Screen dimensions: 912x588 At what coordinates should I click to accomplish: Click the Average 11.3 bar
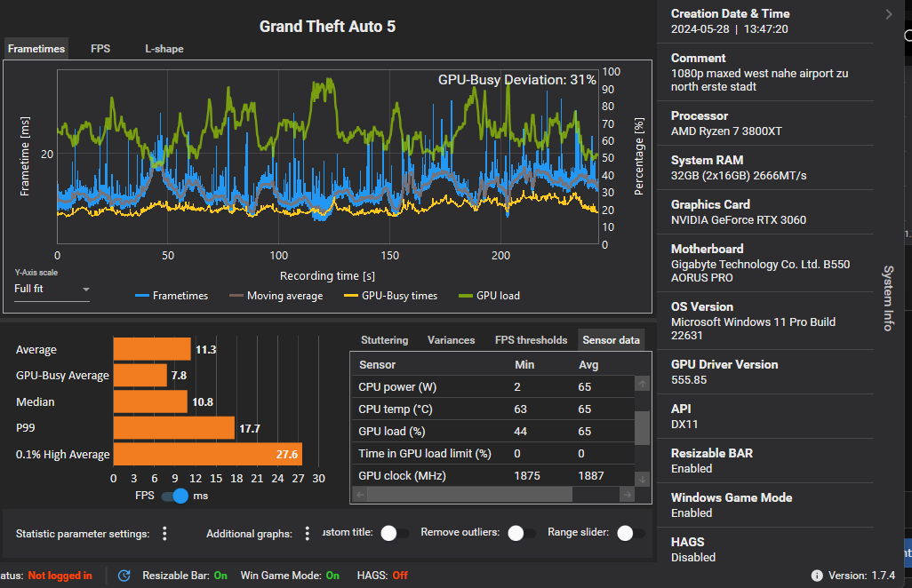pyautogui.click(x=152, y=349)
